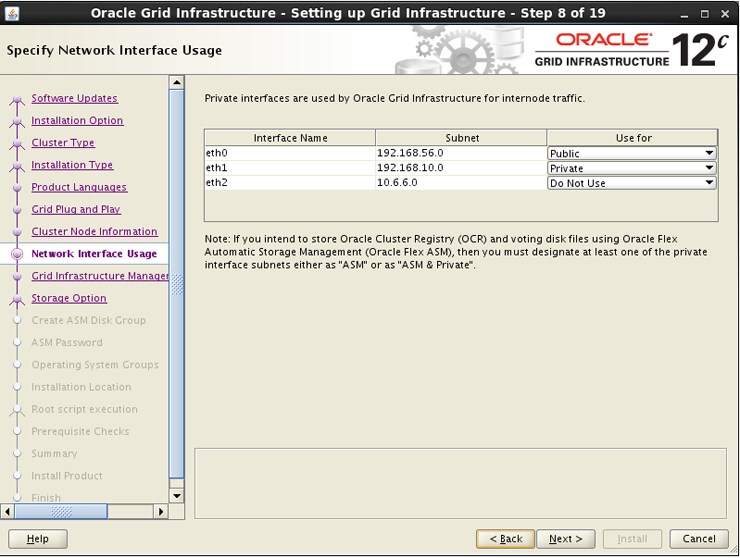Maximize the installer window
Screen dimensions: 740x558
(x=705, y=14)
